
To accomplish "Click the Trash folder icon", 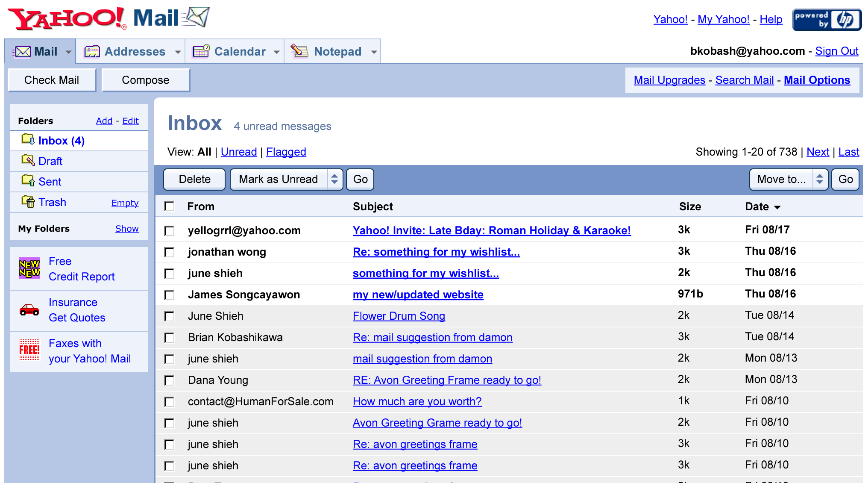I will pyautogui.click(x=28, y=201).
